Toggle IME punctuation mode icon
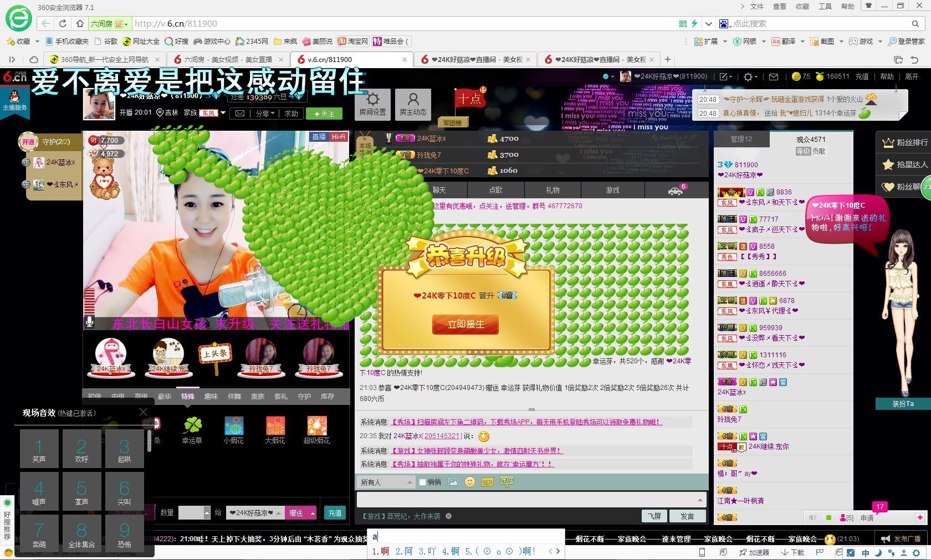Viewport: 931px width, 560px height. click(891, 553)
